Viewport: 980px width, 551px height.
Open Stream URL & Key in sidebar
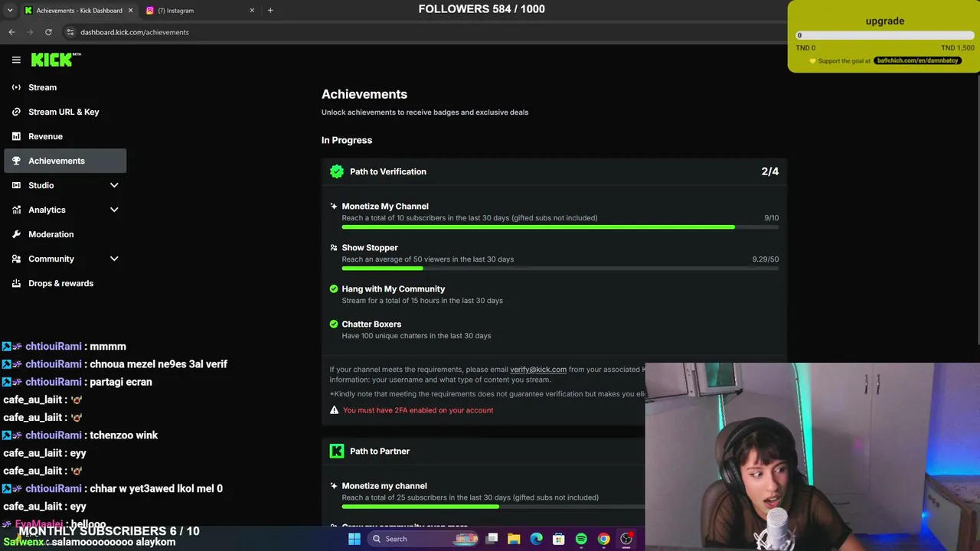pyautogui.click(x=65, y=112)
